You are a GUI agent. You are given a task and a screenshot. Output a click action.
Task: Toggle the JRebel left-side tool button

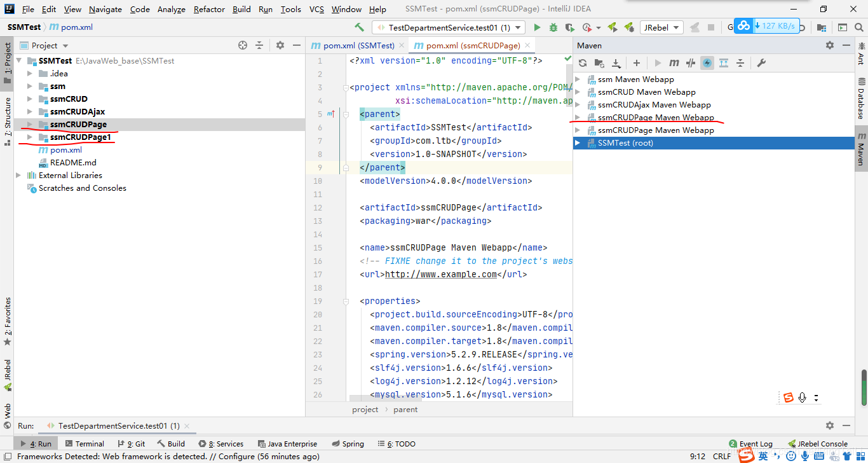tap(7, 375)
